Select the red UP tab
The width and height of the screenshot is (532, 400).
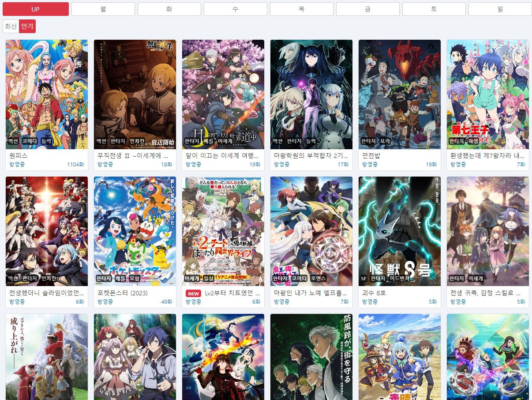(x=36, y=9)
